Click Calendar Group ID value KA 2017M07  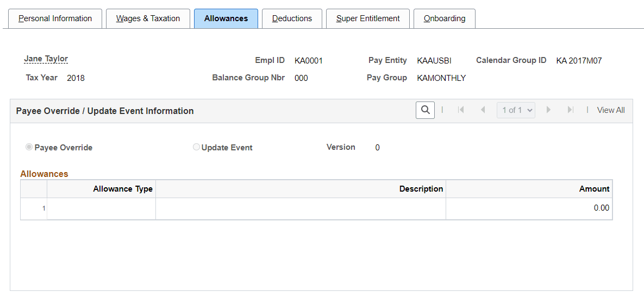tap(579, 61)
